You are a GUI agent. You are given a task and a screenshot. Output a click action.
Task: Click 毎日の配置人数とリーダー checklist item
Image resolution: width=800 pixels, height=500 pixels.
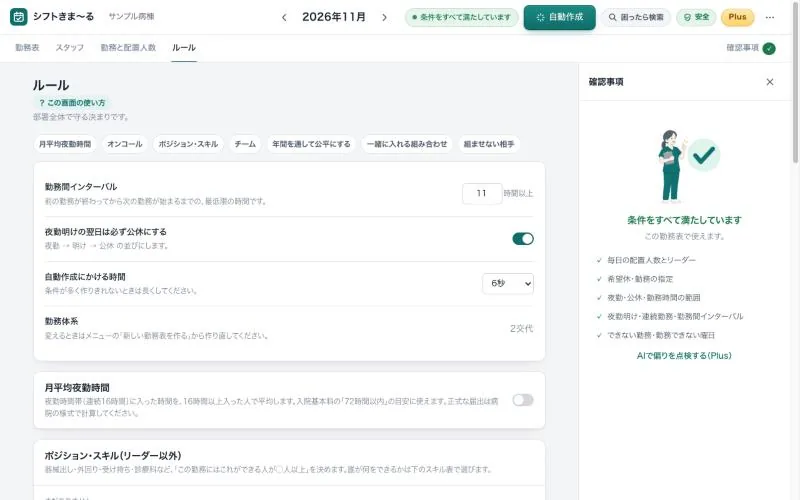[651, 260]
